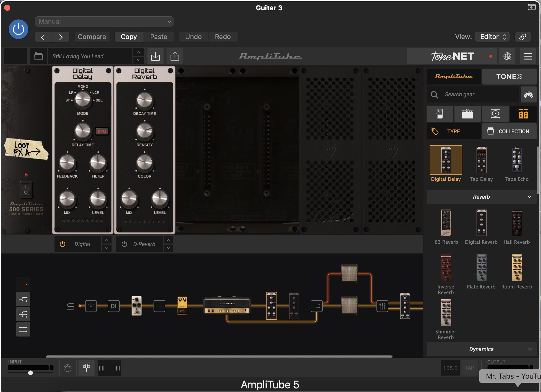
Task: Select the Hall Reverb gear item
Action: pos(517,227)
